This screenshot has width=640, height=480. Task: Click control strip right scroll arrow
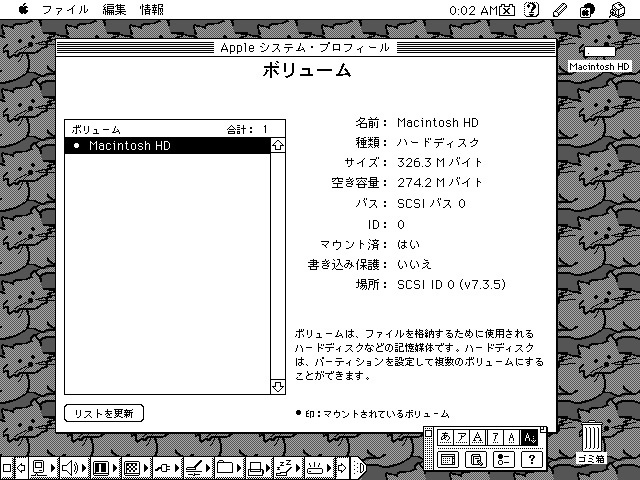pos(342,468)
